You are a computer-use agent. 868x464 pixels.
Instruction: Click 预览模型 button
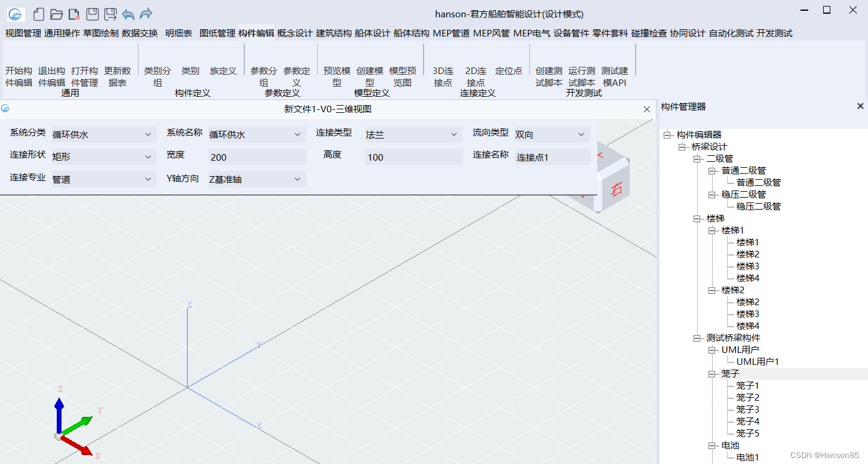337,76
